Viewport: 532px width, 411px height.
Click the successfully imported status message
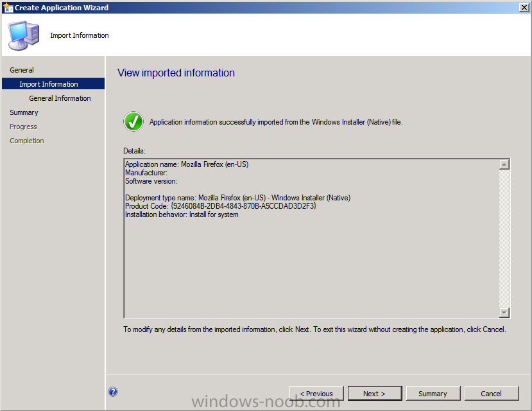point(276,122)
